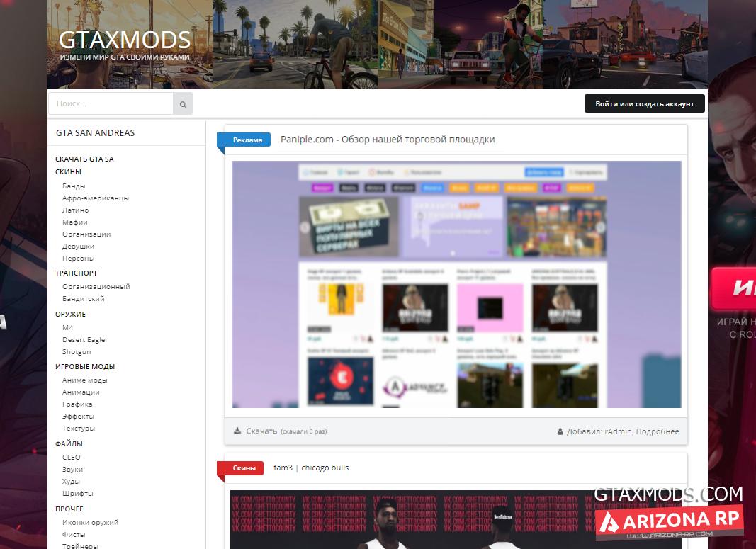Open the fam3 chicago bulls post
The height and width of the screenshot is (549, 756).
coord(311,468)
